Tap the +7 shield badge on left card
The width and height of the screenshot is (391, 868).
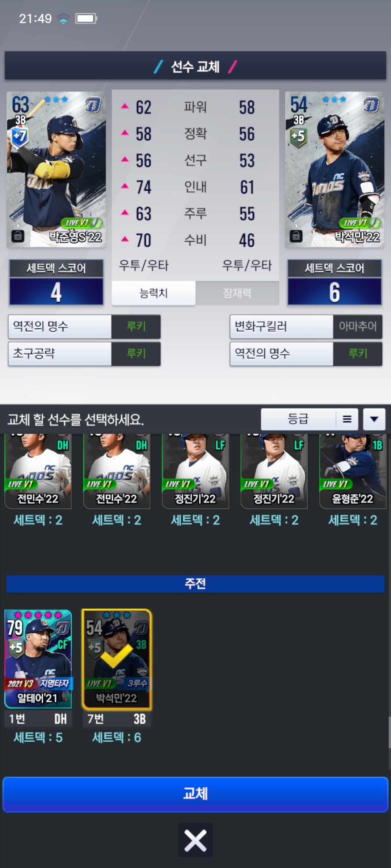click(x=20, y=137)
